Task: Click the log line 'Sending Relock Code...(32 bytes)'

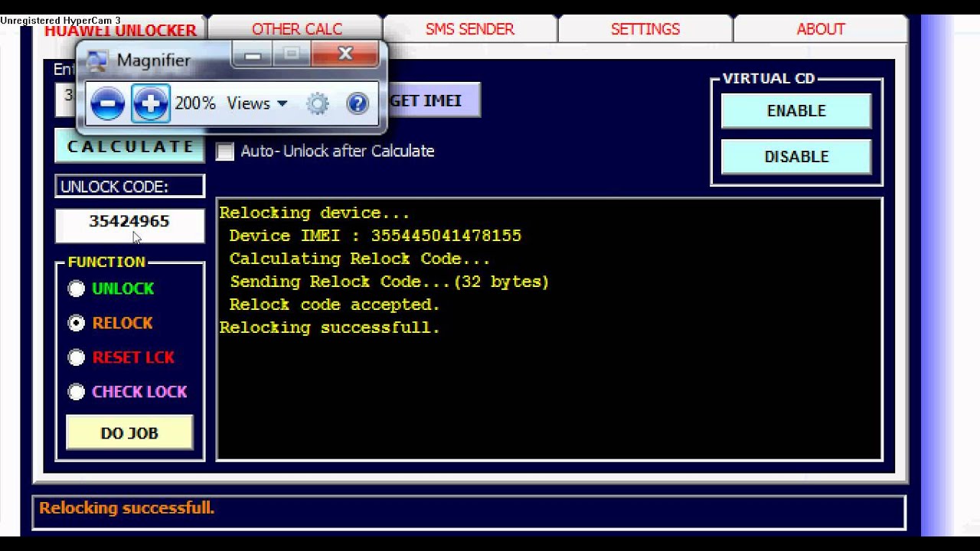Action: [389, 282]
